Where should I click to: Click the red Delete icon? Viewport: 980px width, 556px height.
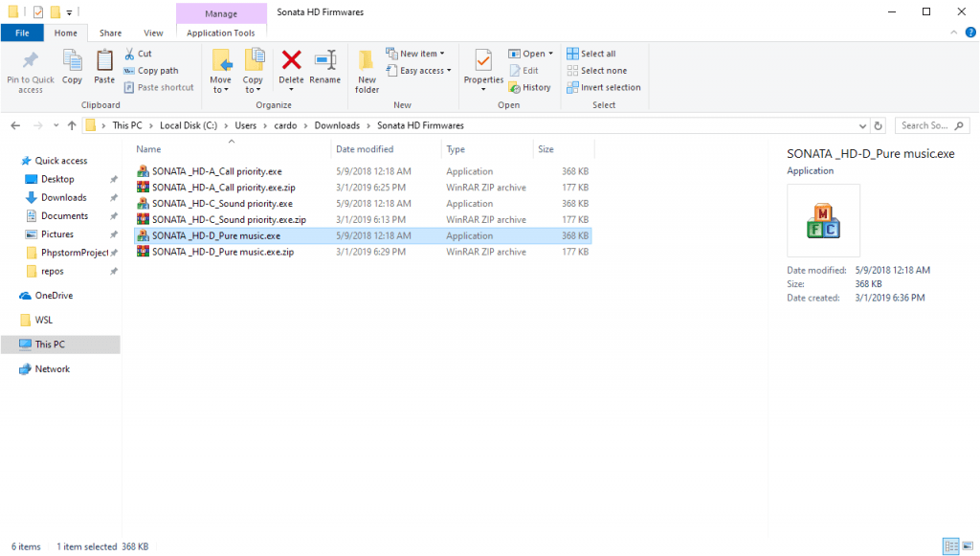click(x=291, y=63)
